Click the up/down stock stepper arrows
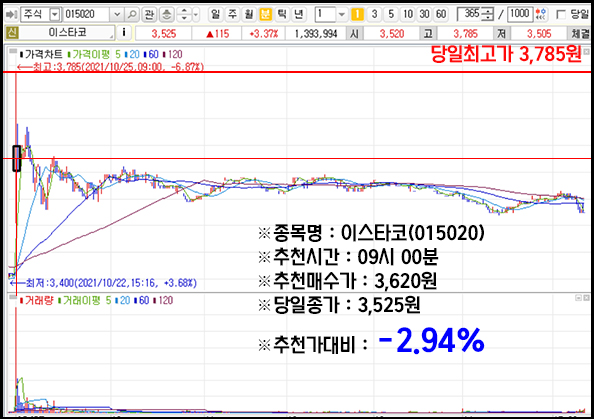This screenshot has width=594, height=419. (184, 14)
